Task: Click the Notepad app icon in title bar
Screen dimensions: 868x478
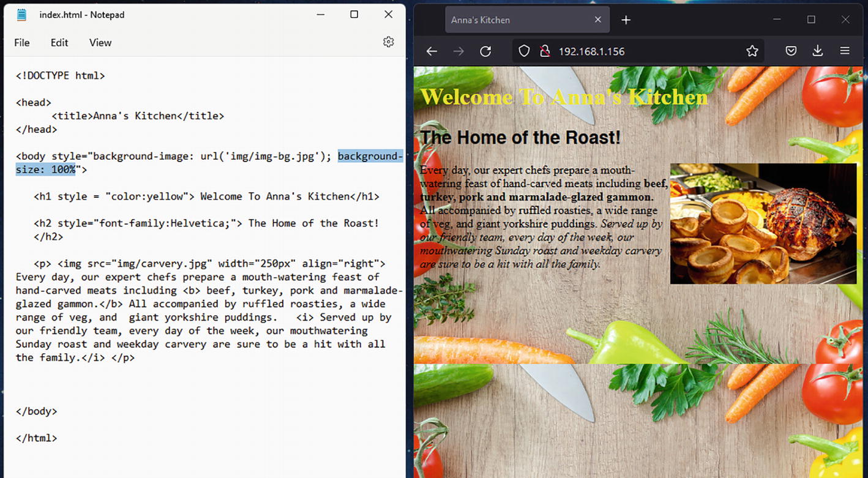Action: [x=21, y=15]
